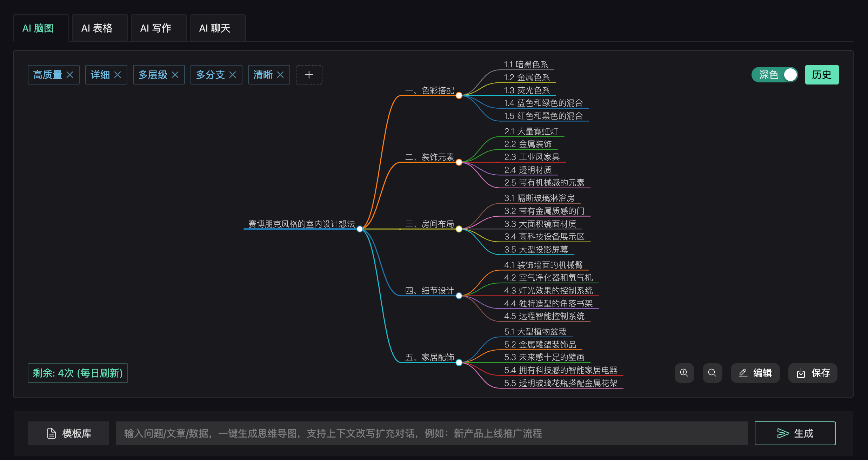Select the 3.3 大面积镜面材质 node

click(x=540, y=224)
